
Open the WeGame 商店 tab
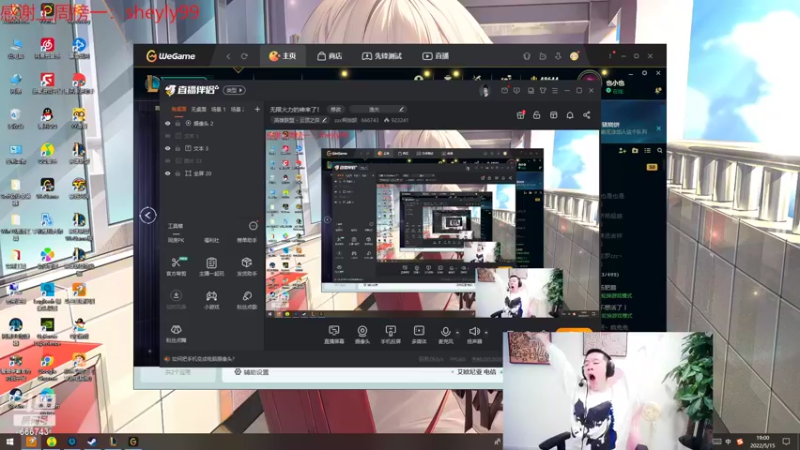tap(330, 56)
